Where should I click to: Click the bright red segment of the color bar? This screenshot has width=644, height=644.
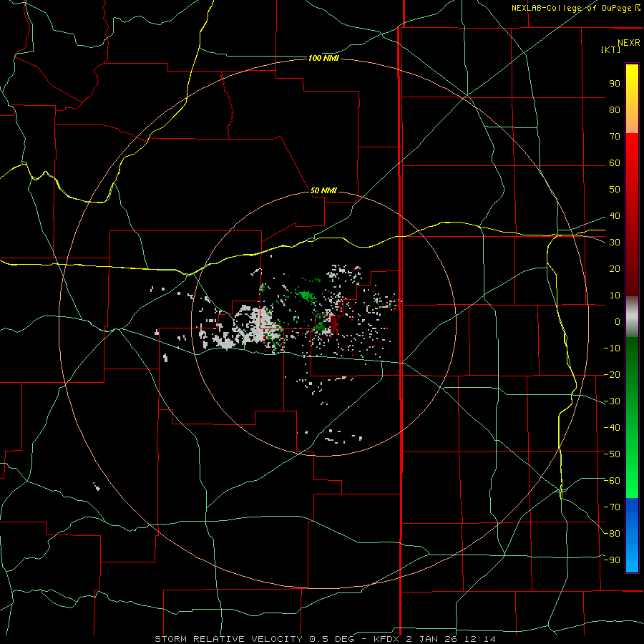[x=632, y=150]
